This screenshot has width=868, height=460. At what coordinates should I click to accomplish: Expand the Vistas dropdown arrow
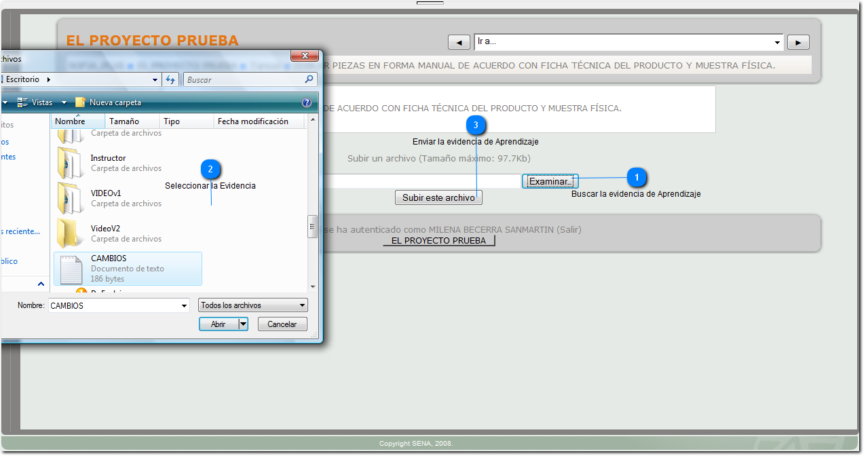(x=64, y=102)
